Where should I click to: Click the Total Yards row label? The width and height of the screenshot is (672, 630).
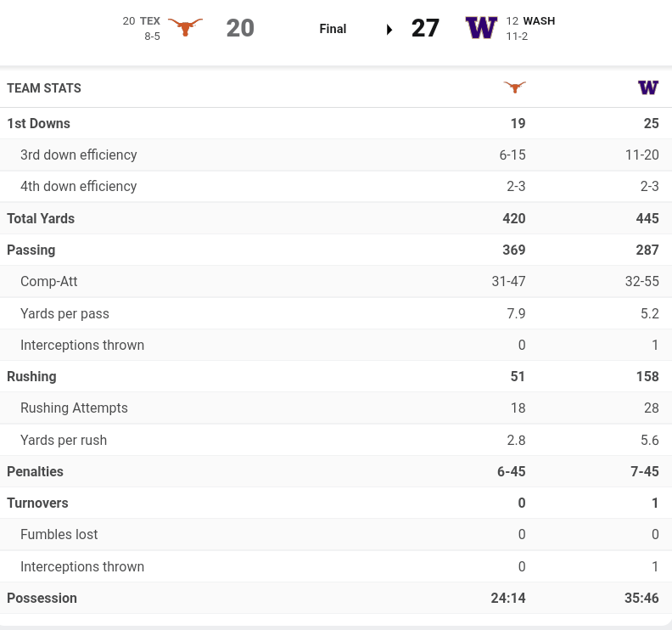(x=41, y=218)
